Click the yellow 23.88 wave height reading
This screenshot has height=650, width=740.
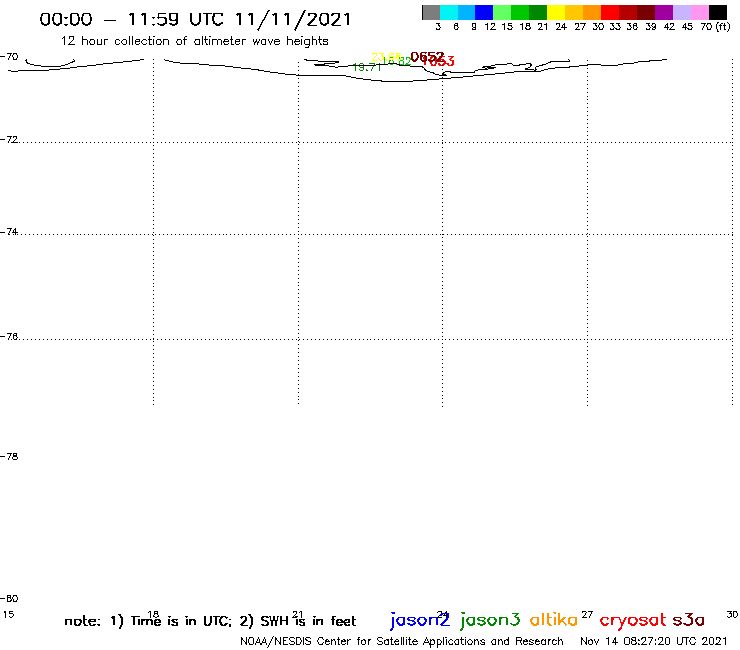pos(386,57)
